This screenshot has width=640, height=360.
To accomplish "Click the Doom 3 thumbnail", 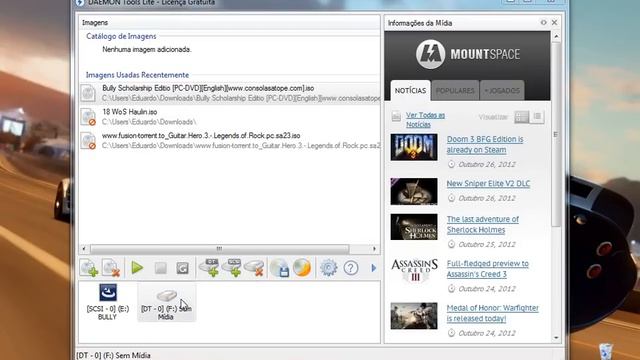I will click(x=414, y=147).
